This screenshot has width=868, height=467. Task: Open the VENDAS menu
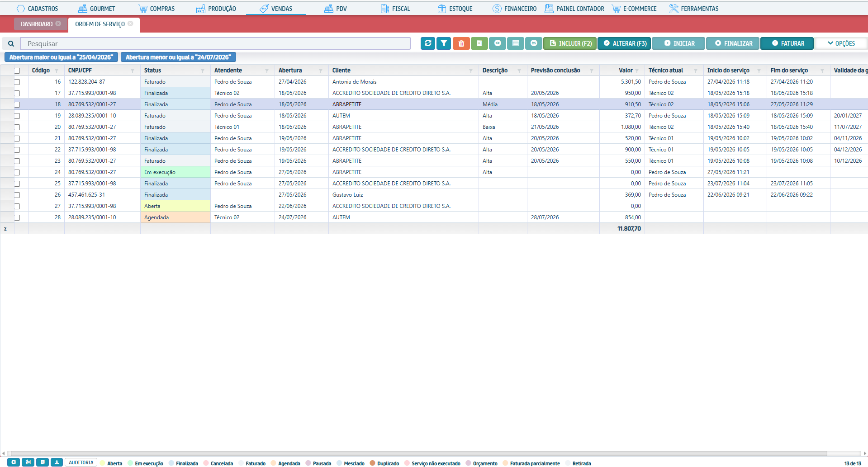pos(276,9)
